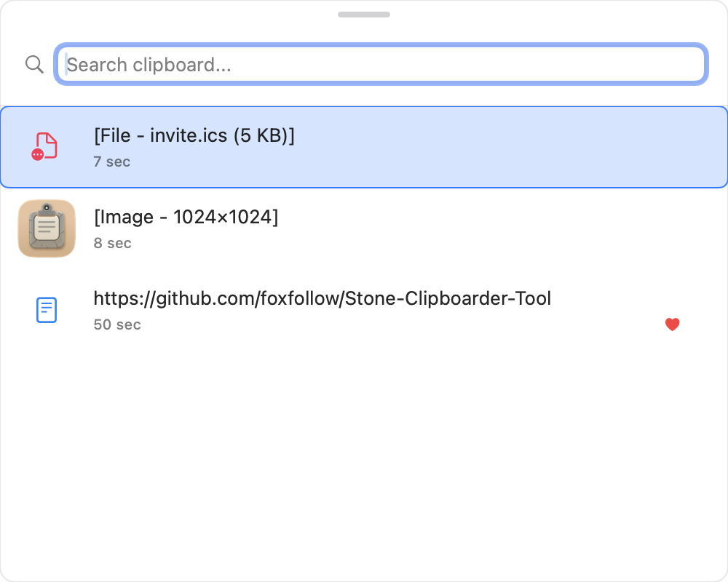Click the 8 sec timestamp under the image entry
Viewport: 728px width, 582px height.
click(112, 243)
